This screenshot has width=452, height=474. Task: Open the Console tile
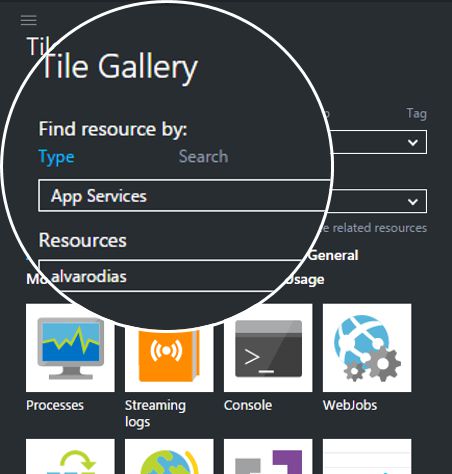(268, 348)
